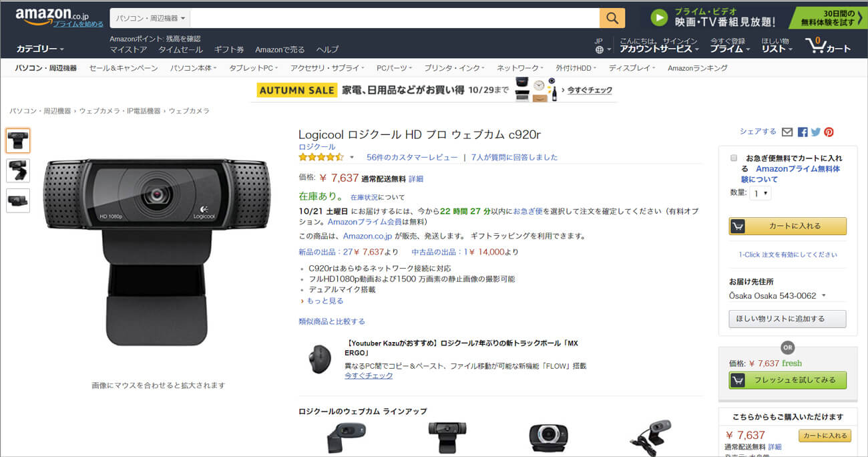Viewport: 868px width, 457px height.
Task: Click small カートに入れる button in other sellers box
Action: pyautogui.click(x=825, y=436)
